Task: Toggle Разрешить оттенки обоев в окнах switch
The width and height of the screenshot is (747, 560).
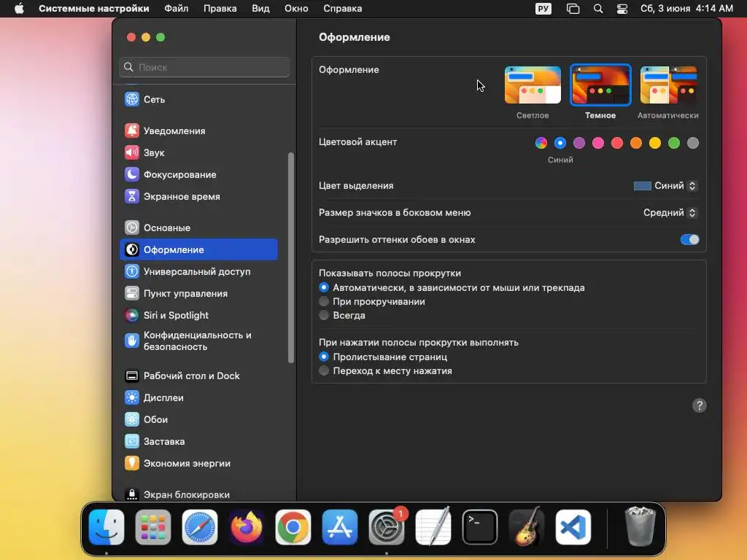Action: tap(689, 239)
